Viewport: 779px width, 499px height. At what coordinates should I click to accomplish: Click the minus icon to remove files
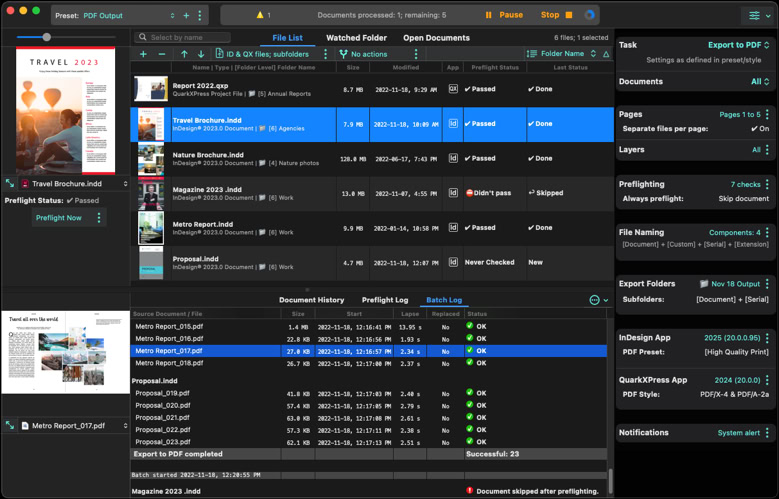point(161,54)
